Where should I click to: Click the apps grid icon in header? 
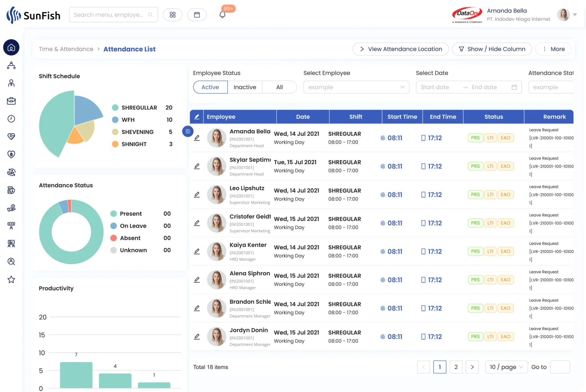point(173,15)
